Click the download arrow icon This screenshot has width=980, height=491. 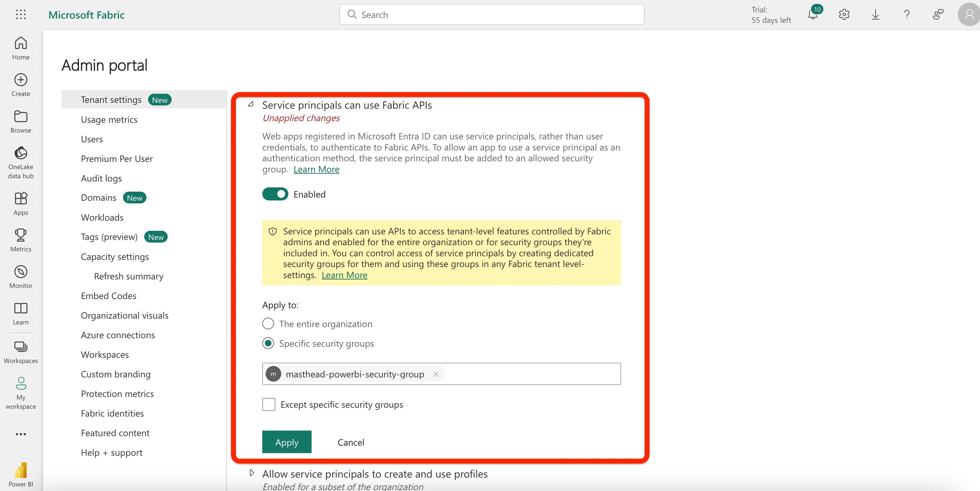coord(875,15)
